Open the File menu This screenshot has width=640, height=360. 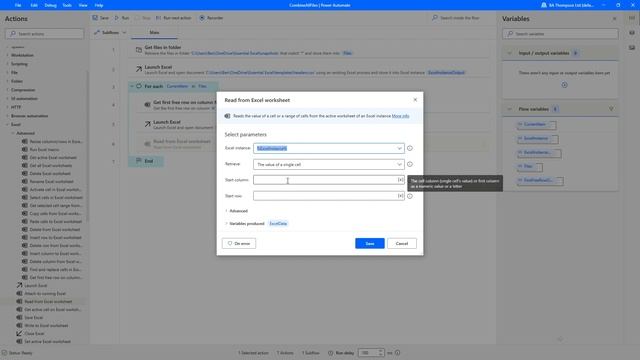pyautogui.click(x=18, y=5)
